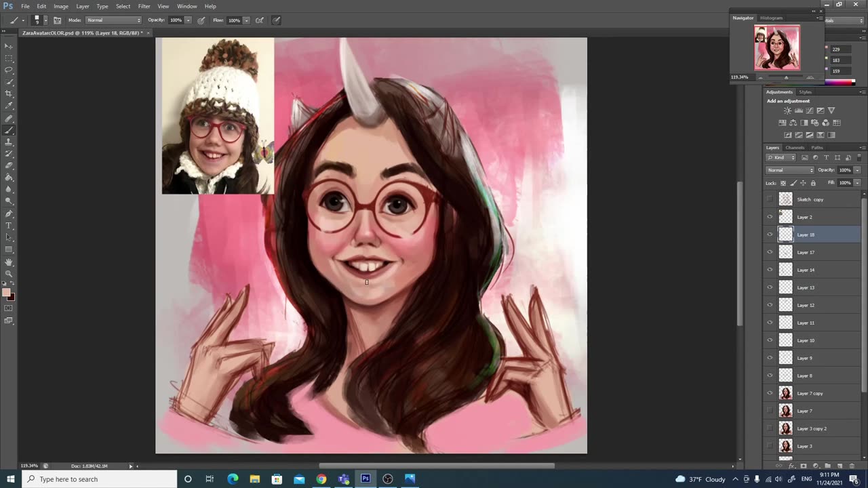Select the Clone Stamp tool
The width and height of the screenshot is (868, 488).
click(x=9, y=142)
